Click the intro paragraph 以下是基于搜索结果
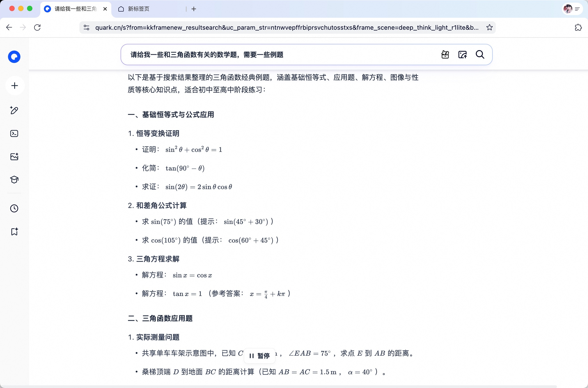 click(x=273, y=83)
